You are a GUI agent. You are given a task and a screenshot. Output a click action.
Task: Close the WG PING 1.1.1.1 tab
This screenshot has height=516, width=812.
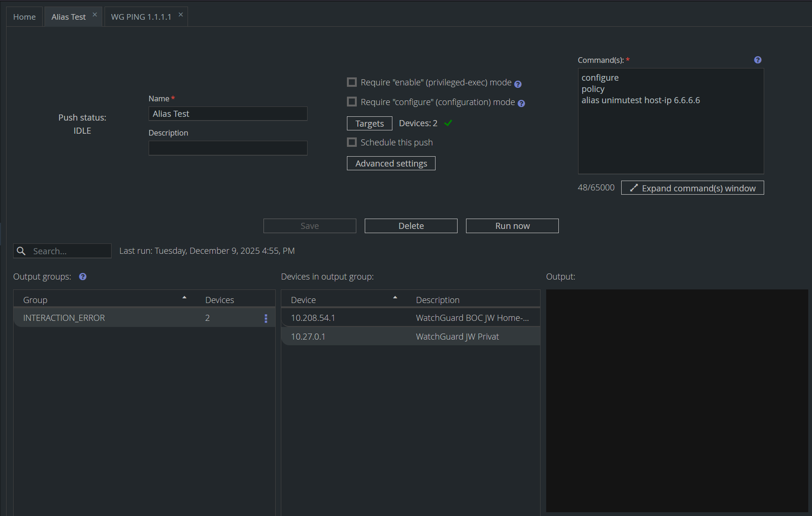(180, 15)
